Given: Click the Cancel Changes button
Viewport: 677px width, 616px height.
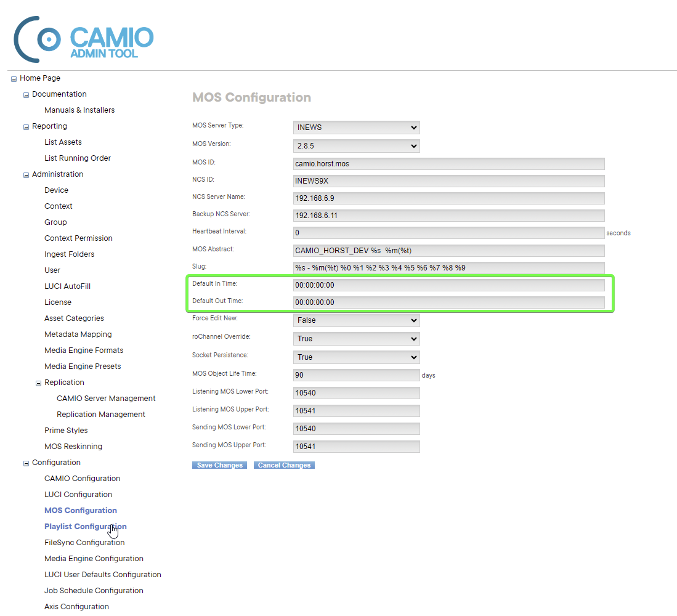Looking at the screenshot, I should coord(284,465).
